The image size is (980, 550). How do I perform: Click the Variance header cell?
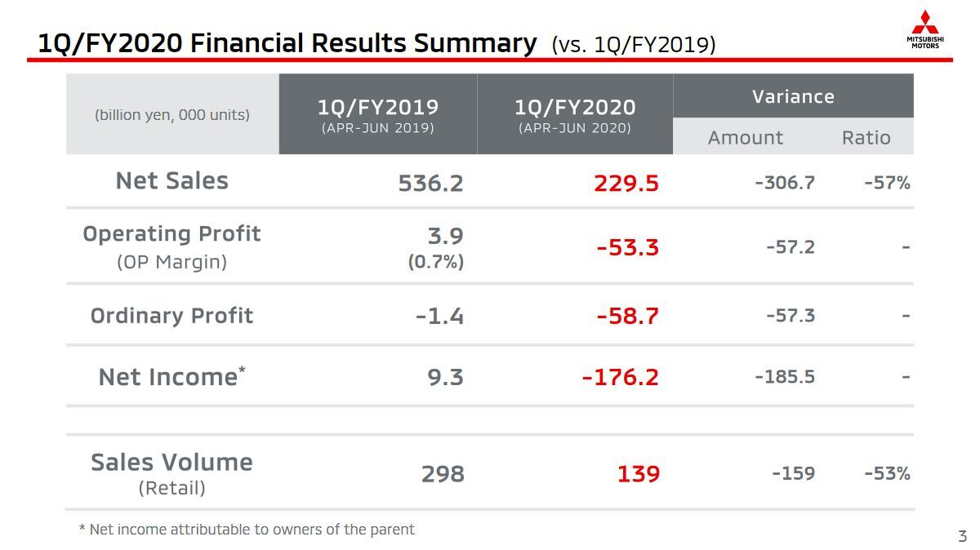[793, 96]
